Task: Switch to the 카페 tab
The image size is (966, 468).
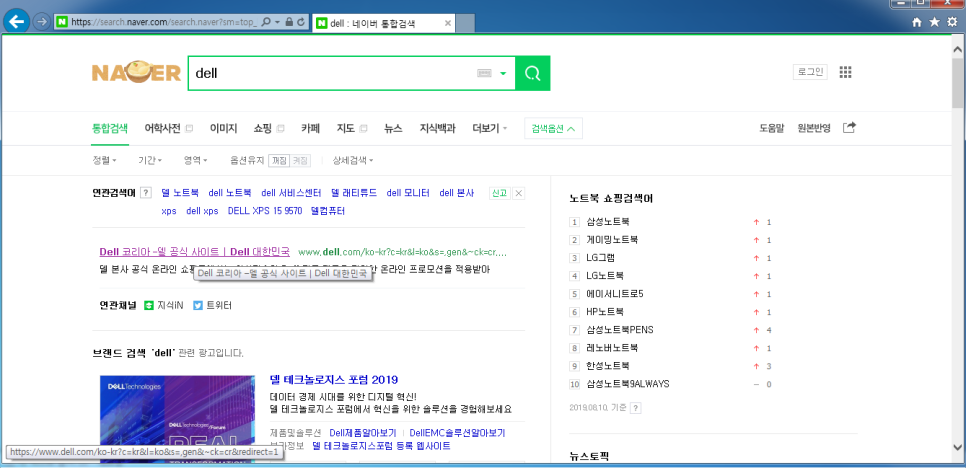Action: 310,129
